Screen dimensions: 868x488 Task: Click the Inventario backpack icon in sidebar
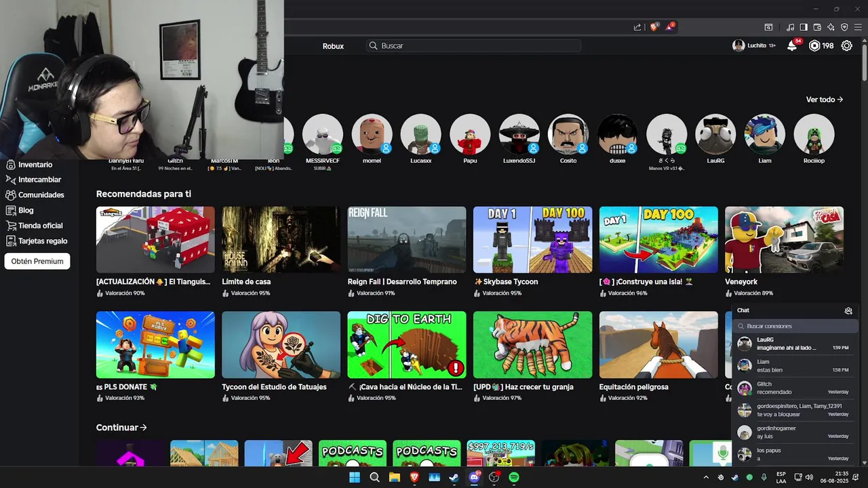(x=10, y=165)
